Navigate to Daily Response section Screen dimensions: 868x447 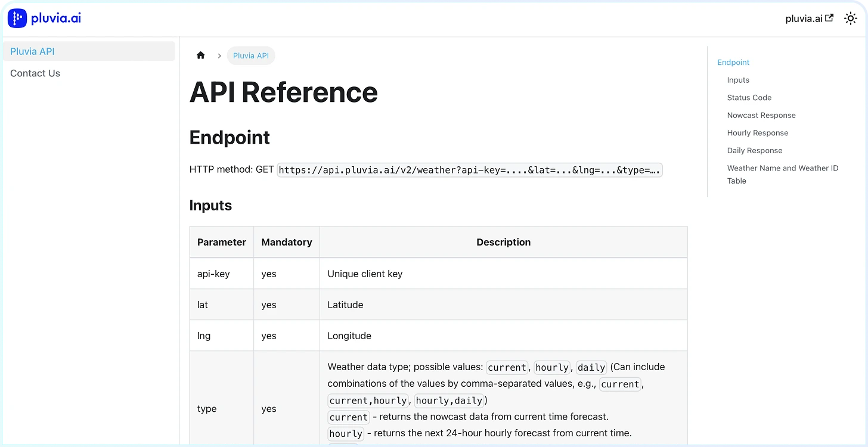point(754,151)
